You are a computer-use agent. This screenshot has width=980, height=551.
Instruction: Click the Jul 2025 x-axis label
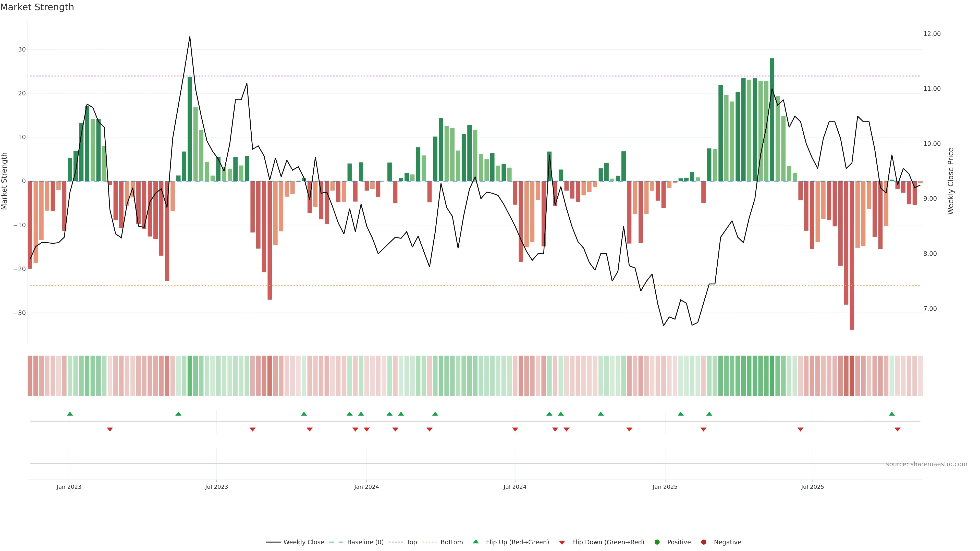coord(812,487)
